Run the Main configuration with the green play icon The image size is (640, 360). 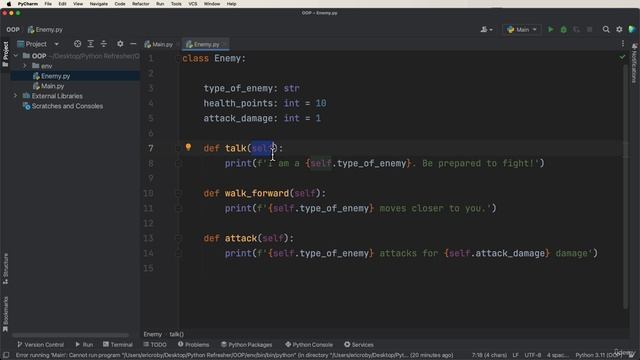point(551,29)
